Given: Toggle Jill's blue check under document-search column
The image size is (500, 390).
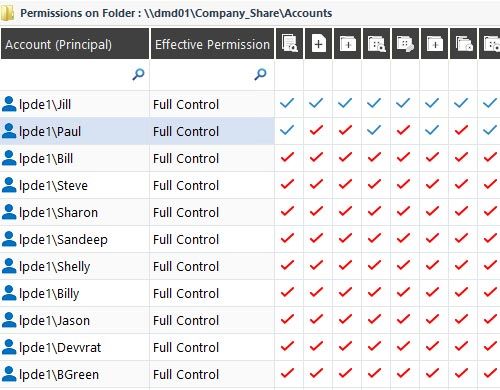Looking at the screenshot, I should tap(287, 103).
